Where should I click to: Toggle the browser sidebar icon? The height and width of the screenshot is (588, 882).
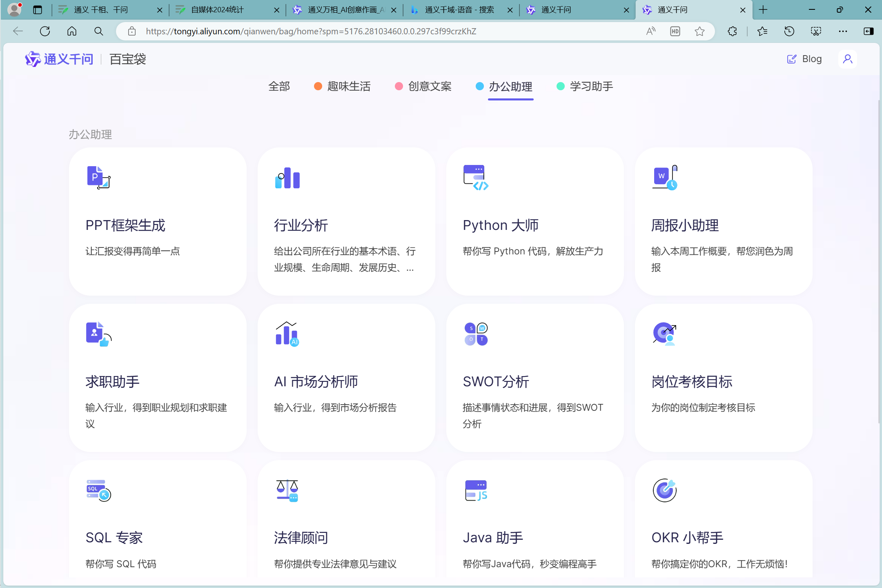click(869, 31)
